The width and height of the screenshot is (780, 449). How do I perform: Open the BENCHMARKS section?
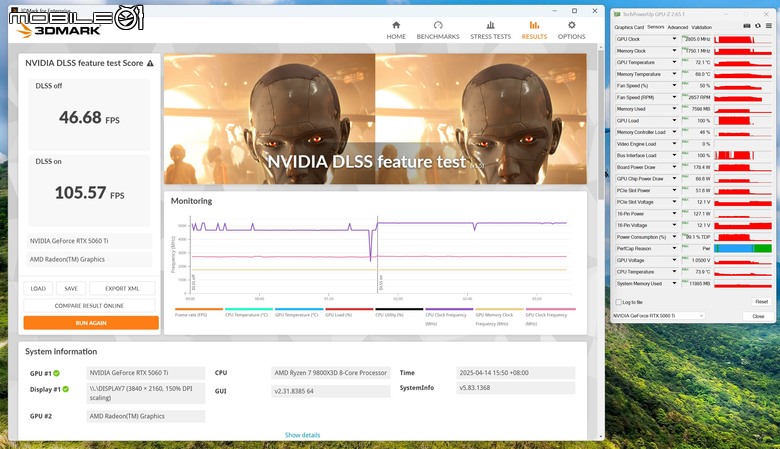438,30
